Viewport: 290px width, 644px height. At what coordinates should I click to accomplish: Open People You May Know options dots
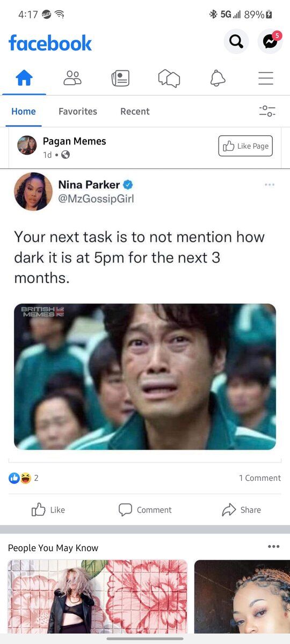click(x=273, y=547)
